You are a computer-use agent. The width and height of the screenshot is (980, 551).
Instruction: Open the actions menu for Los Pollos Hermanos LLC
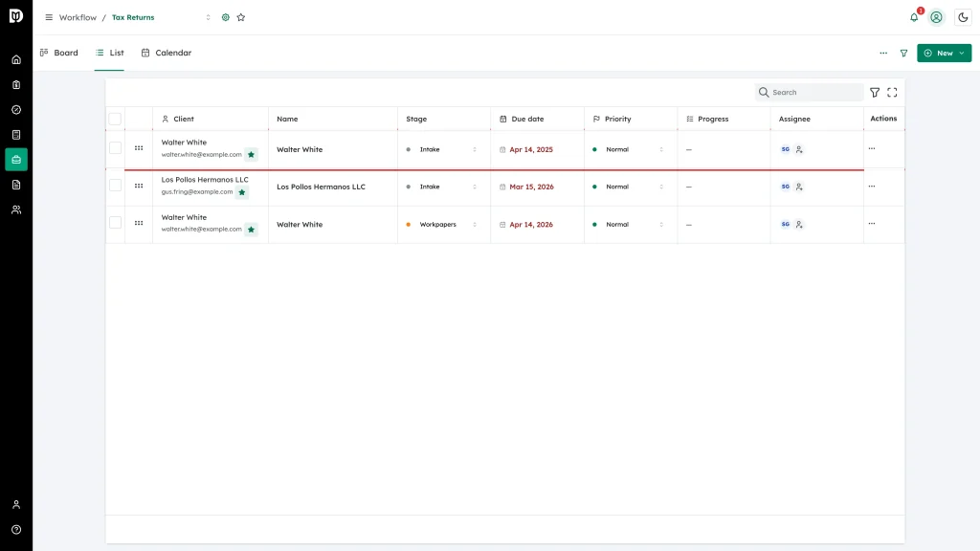click(x=872, y=187)
